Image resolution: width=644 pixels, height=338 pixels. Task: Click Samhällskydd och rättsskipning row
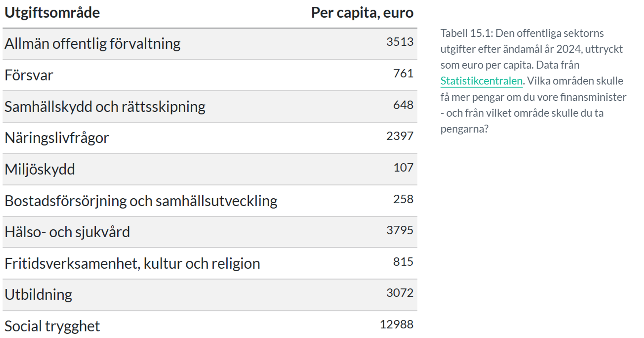point(210,106)
